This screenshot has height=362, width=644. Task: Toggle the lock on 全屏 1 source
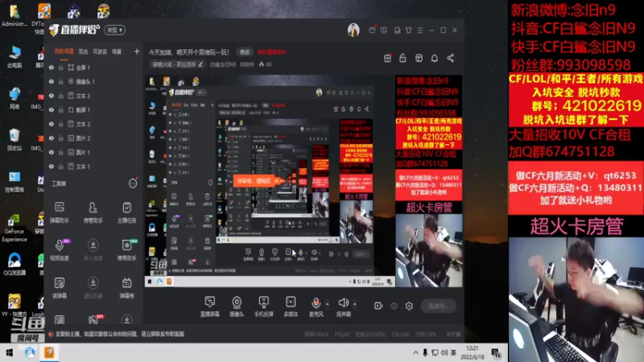point(61,68)
